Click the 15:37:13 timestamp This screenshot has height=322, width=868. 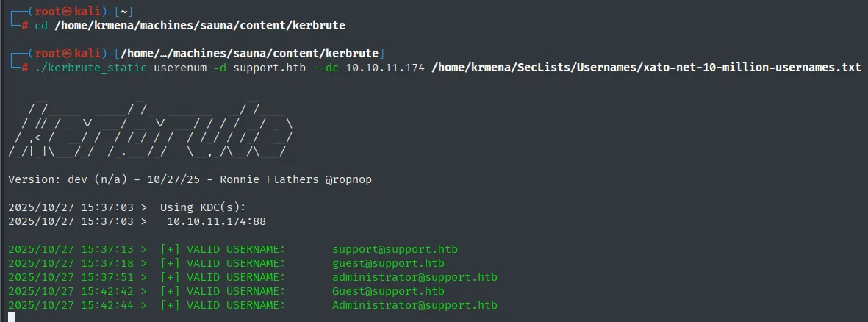[x=107, y=249]
